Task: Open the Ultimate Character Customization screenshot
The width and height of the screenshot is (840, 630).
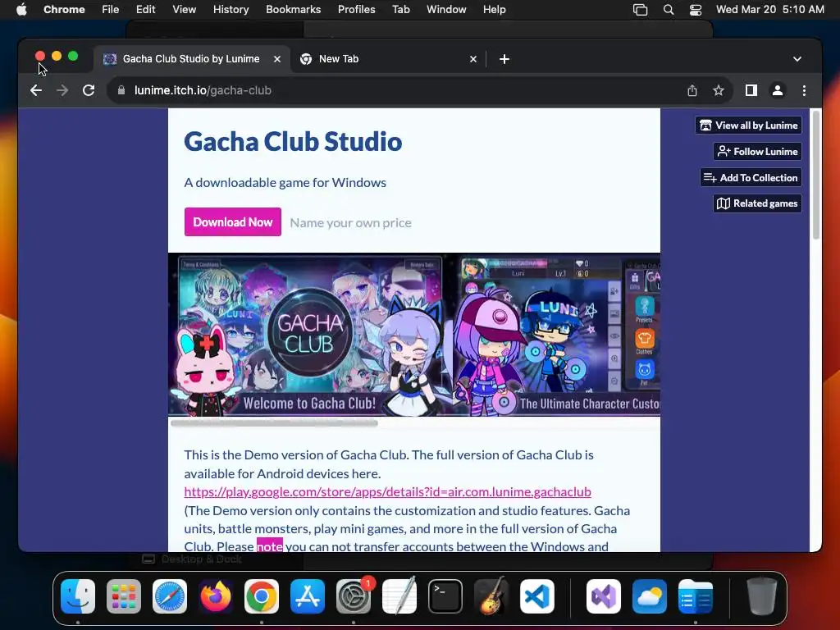Action: coord(557,335)
